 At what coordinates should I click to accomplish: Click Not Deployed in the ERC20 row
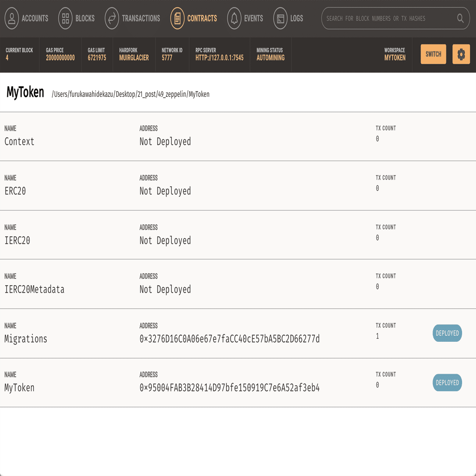pos(165,191)
